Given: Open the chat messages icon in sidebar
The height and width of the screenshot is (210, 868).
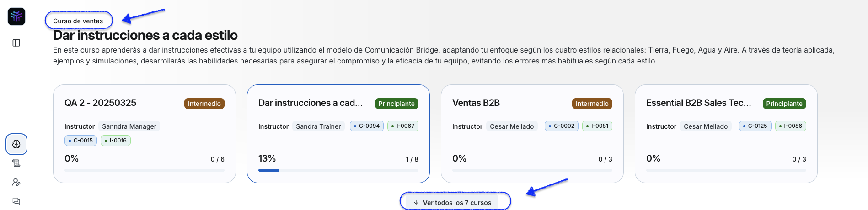Looking at the screenshot, I should [x=16, y=201].
